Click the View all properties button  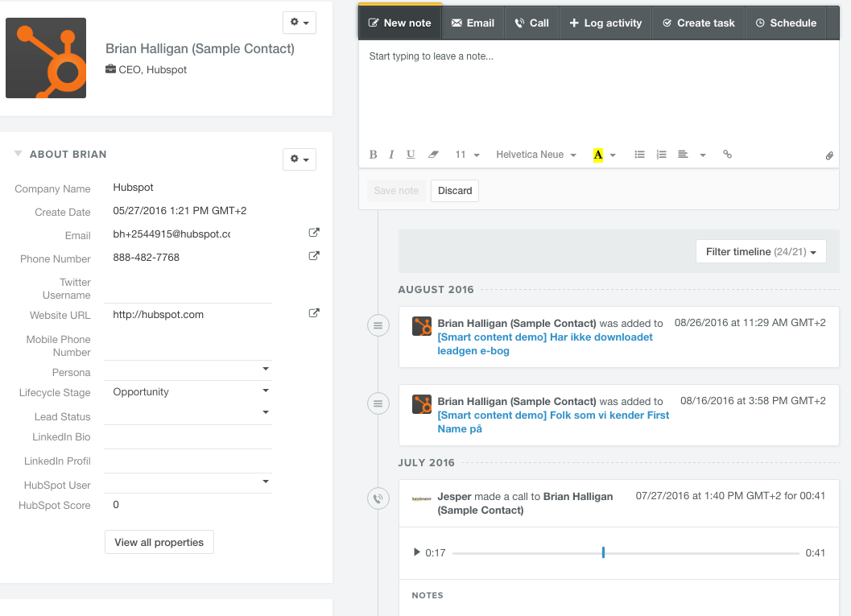(159, 542)
